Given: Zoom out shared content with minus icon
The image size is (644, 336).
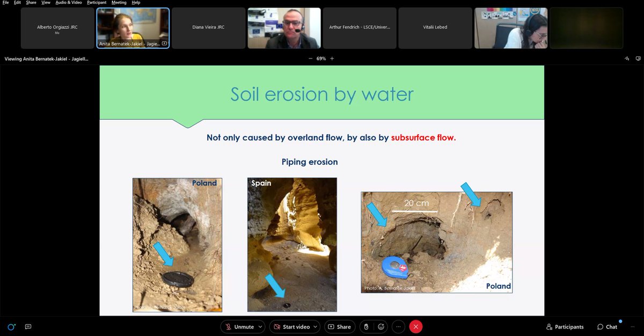Looking at the screenshot, I should [x=310, y=59].
